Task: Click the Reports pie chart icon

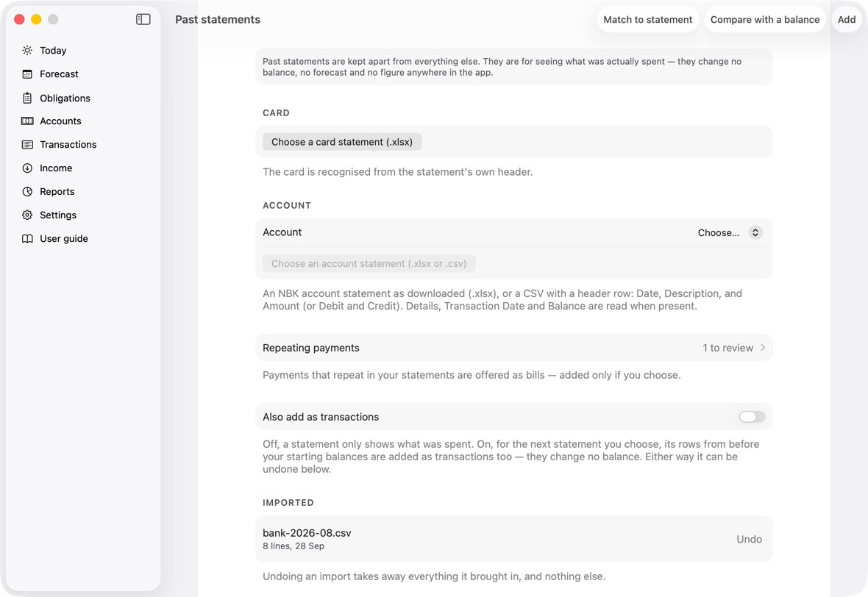Action: pos(27,191)
